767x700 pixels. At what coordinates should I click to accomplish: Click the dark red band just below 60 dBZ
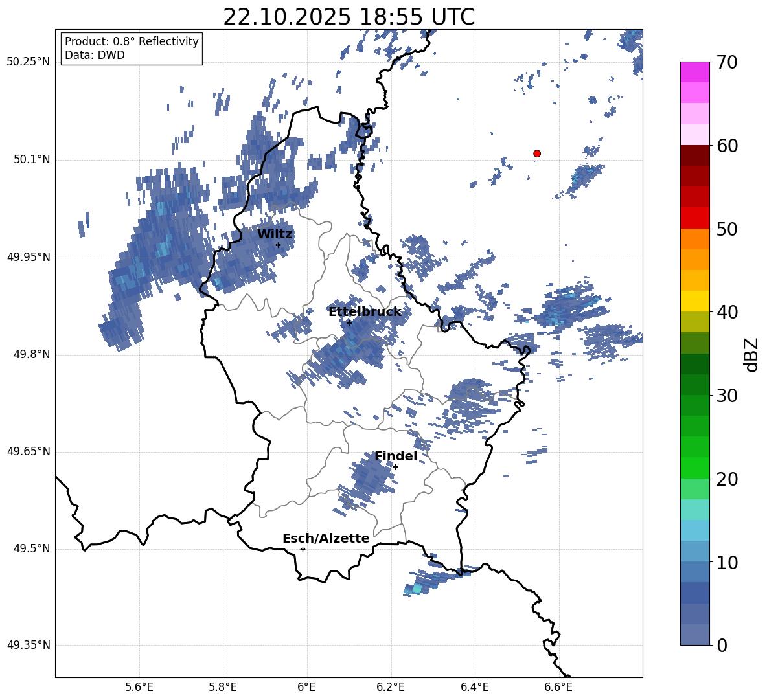(x=694, y=155)
